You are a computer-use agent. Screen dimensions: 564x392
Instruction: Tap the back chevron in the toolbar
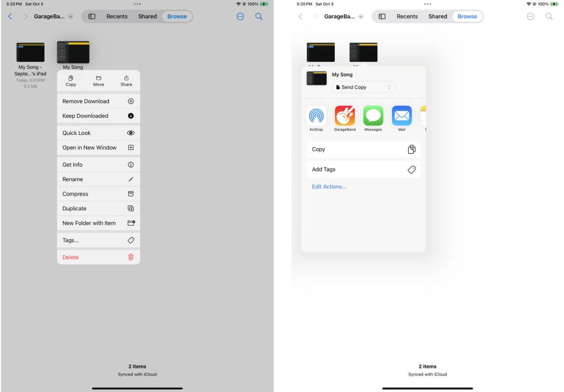10,17
